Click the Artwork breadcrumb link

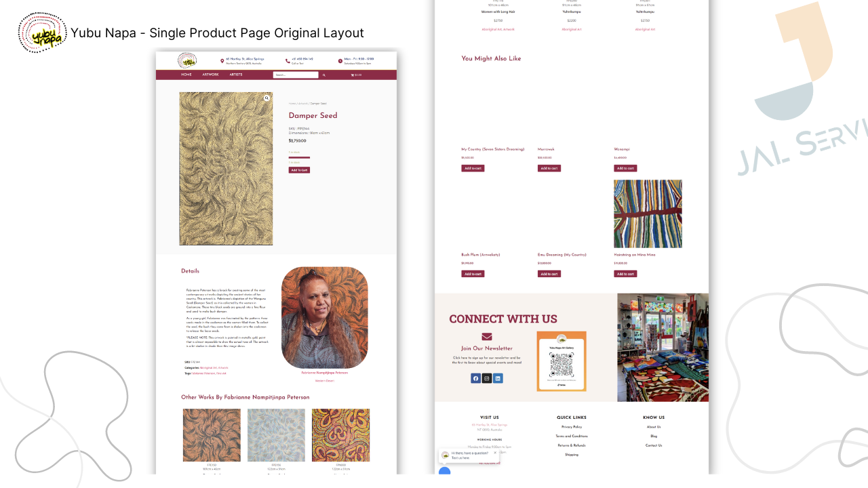coord(302,104)
